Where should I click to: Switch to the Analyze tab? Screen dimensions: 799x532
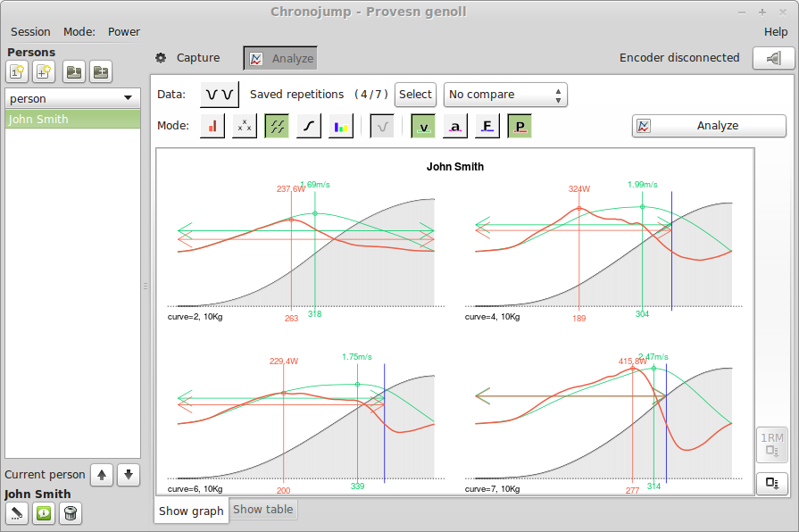281,58
